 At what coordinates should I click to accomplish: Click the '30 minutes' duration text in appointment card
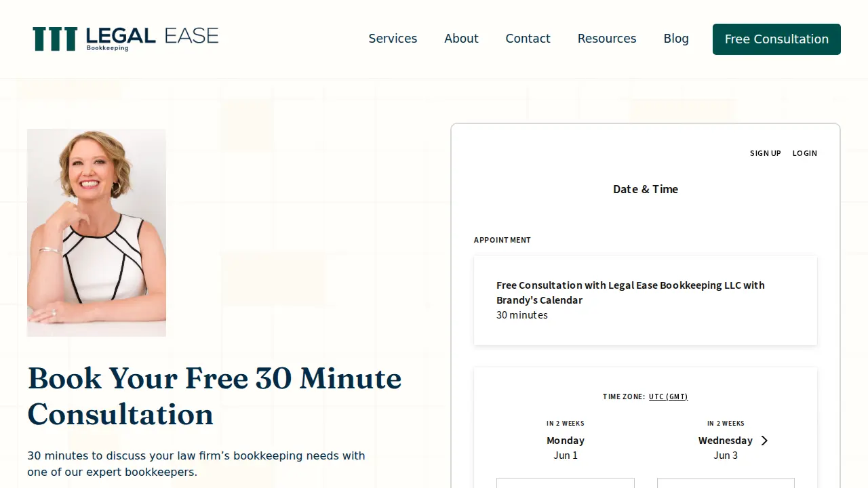(x=522, y=315)
